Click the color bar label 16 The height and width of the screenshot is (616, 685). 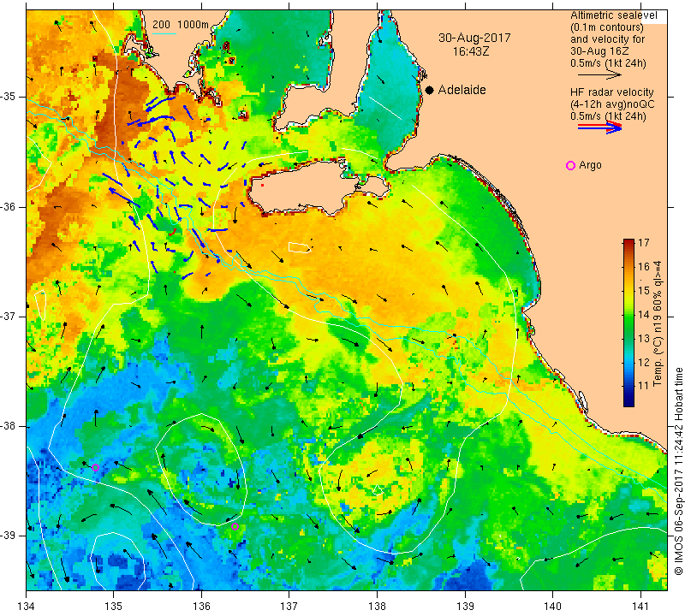644,266
